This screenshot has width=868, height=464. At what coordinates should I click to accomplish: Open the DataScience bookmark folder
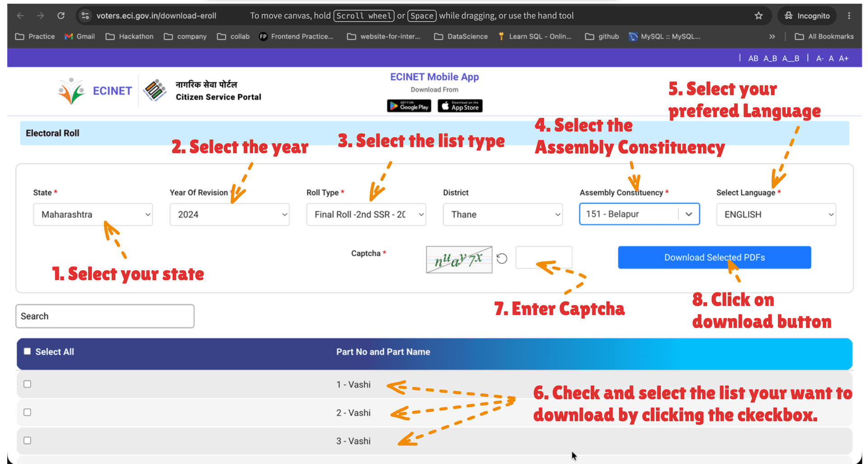(x=461, y=37)
